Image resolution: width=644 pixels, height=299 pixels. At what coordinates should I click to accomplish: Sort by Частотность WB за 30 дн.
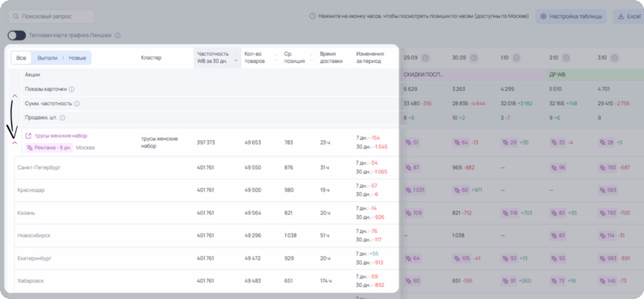(217, 57)
